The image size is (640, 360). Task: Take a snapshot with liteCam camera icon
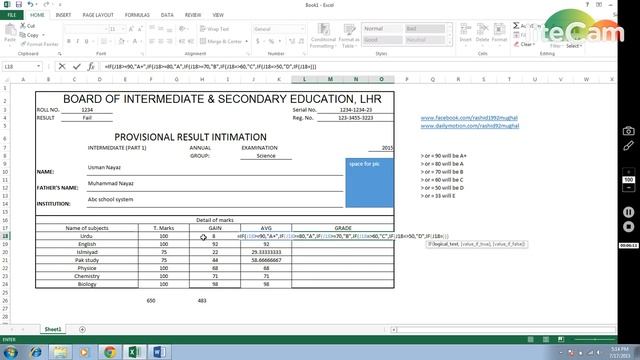tap(629, 131)
